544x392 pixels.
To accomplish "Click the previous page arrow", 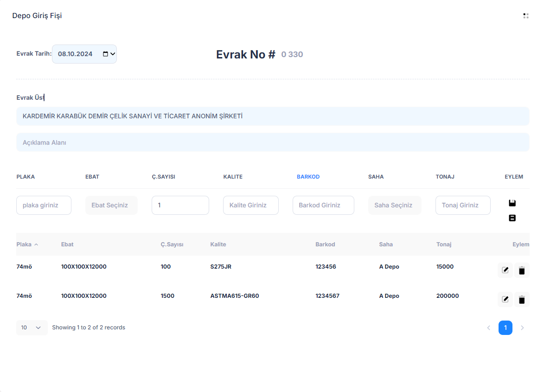I will [488, 328].
